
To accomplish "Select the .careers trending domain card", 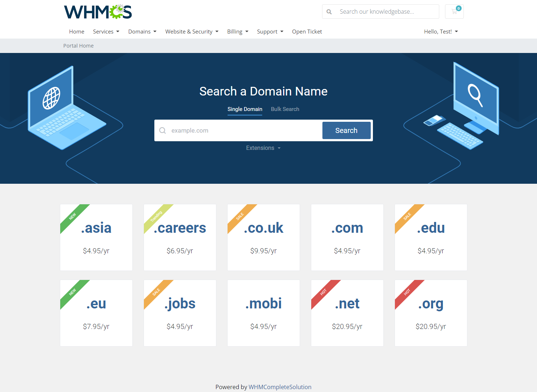I will (180, 237).
